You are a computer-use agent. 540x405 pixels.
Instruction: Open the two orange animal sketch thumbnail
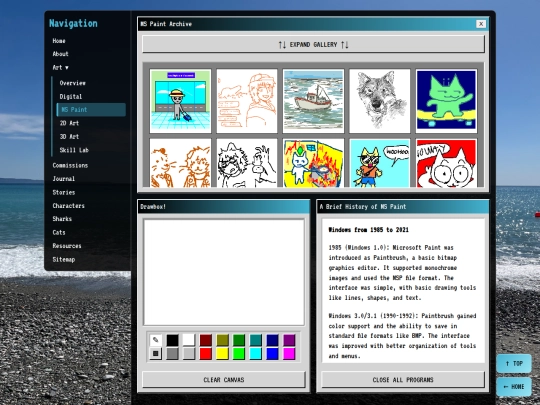180,163
